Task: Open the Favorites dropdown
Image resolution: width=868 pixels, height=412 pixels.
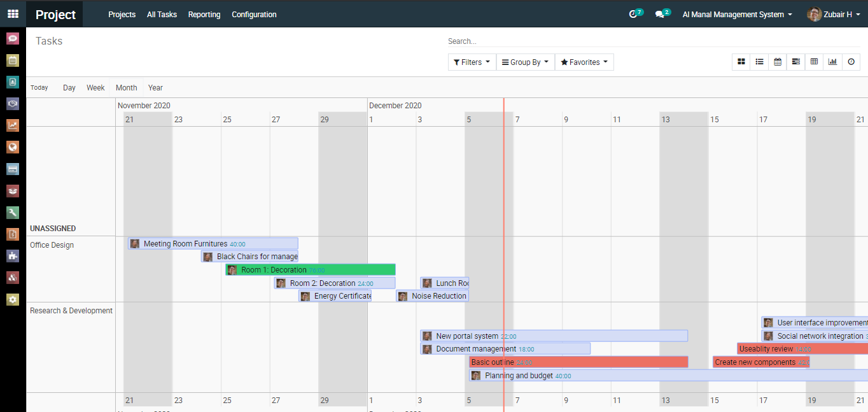Action: pos(584,62)
